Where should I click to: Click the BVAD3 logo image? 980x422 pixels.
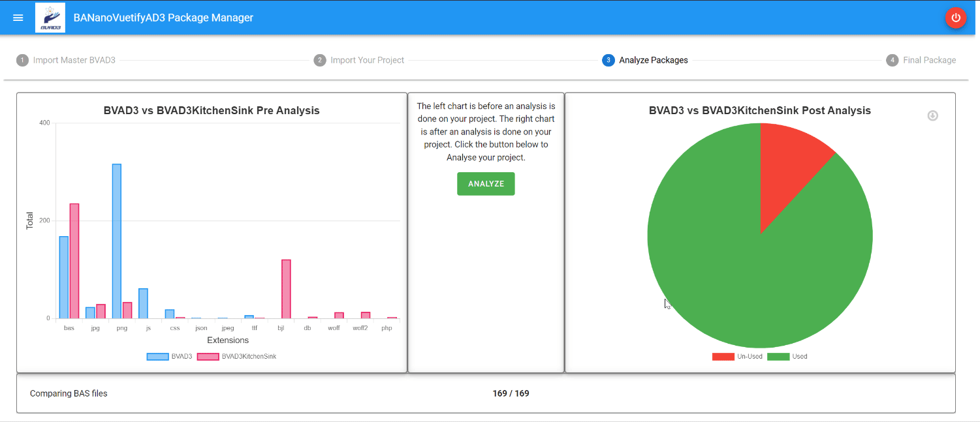click(50, 18)
